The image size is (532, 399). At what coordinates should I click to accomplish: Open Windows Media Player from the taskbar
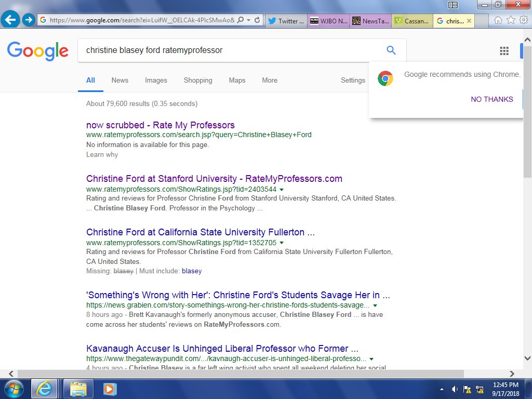[x=109, y=389]
